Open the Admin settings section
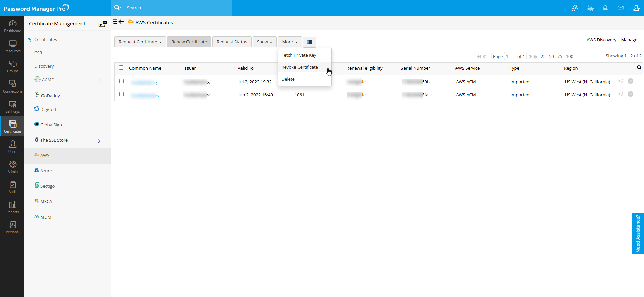 click(12, 167)
